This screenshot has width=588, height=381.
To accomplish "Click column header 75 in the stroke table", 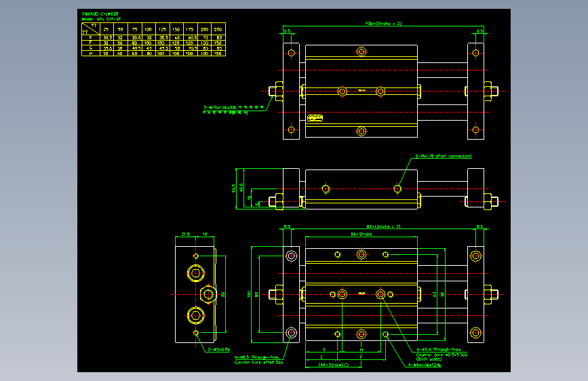I will pyautogui.click(x=134, y=29).
